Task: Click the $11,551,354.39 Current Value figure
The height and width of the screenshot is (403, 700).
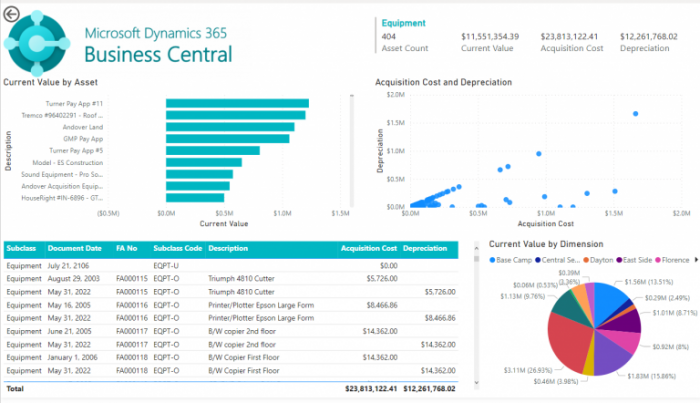Action: click(490, 37)
